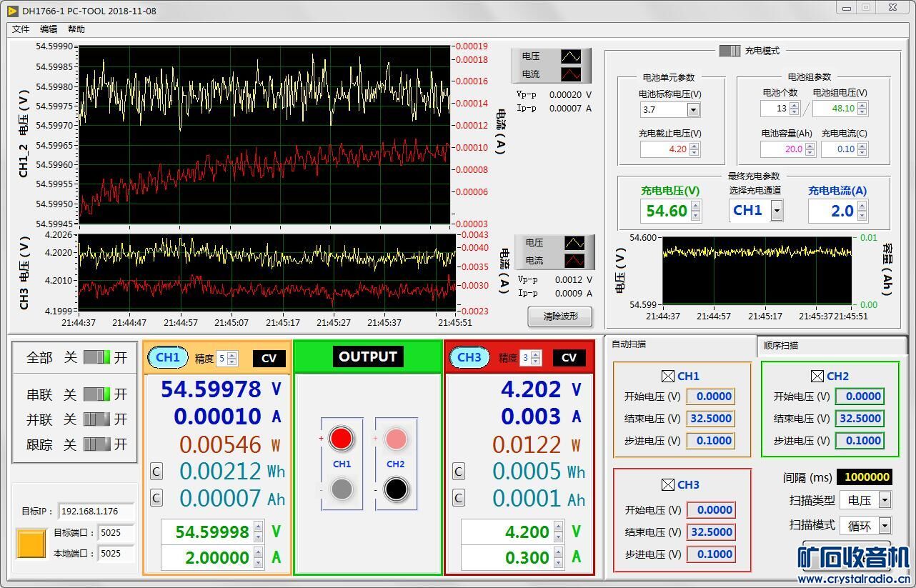Screen dimensions: 916x588
Task: Click CH3 CV mode indicator
Action: click(x=569, y=358)
